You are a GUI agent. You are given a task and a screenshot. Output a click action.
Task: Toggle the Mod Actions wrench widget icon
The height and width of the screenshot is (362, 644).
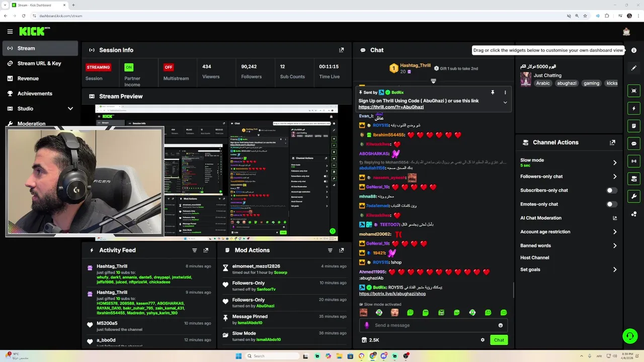tap(634, 196)
